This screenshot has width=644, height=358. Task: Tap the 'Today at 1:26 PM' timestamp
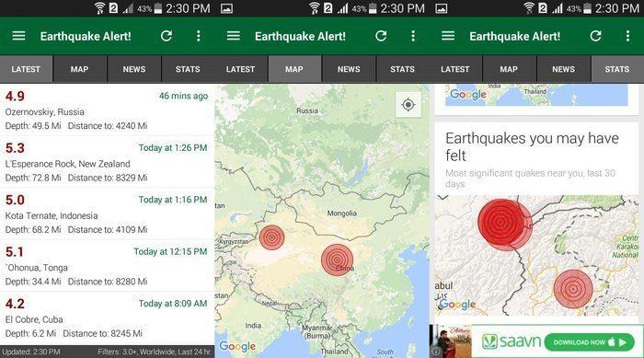[x=173, y=147]
